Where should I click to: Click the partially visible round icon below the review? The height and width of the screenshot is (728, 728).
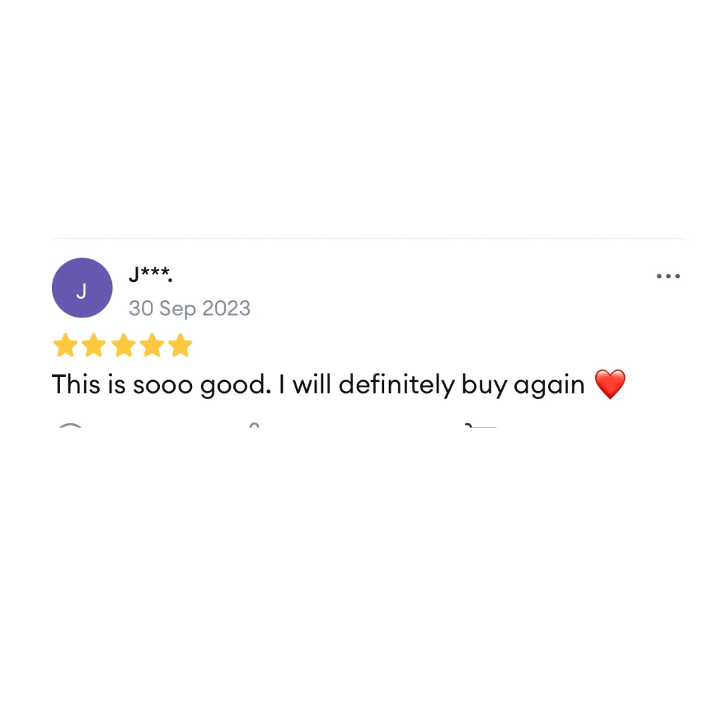click(70, 425)
